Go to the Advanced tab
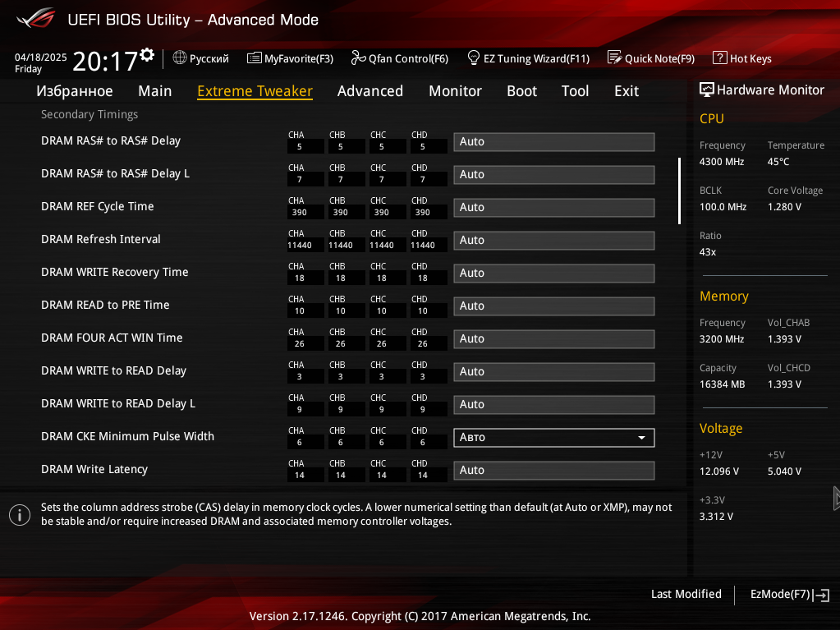This screenshot has height=630, width=840. (x=370, y=91)
